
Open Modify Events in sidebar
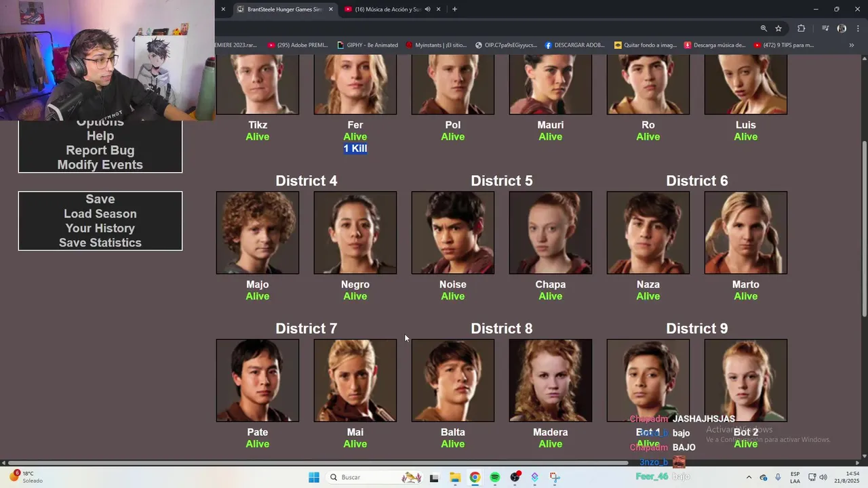click(100, 165)
